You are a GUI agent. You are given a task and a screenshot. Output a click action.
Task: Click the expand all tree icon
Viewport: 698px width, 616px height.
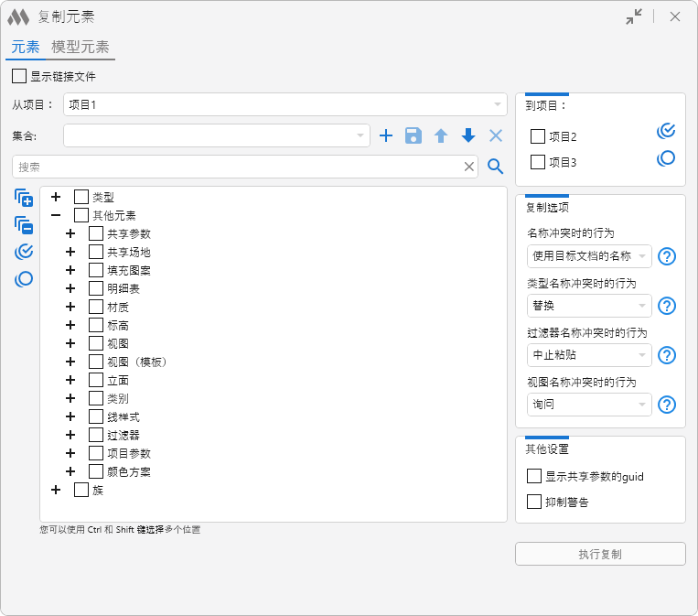24,198
